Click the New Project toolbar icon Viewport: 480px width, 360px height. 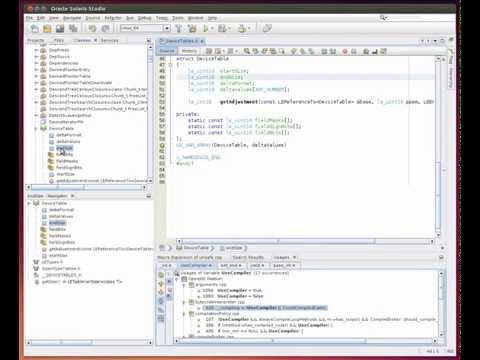[35, 29]
